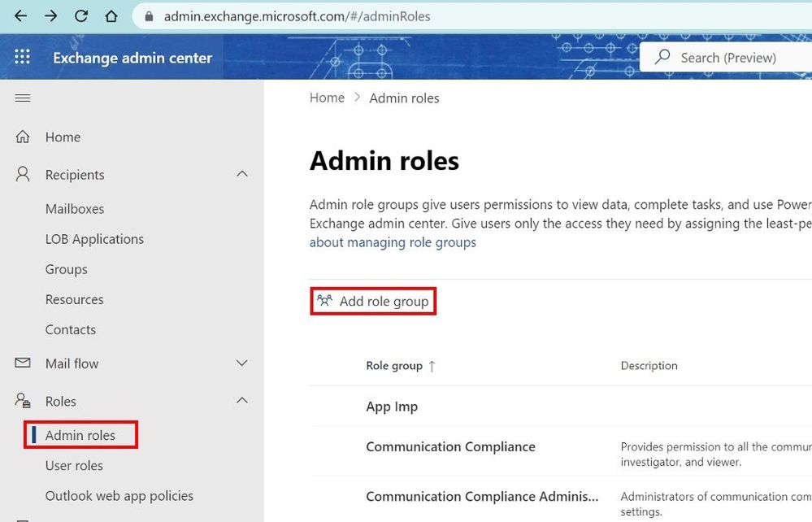Image resolution: width=812 pixels, height=522 pixels.
Task: Click the Home house icon in sidebar
Action: click(22, 137)
